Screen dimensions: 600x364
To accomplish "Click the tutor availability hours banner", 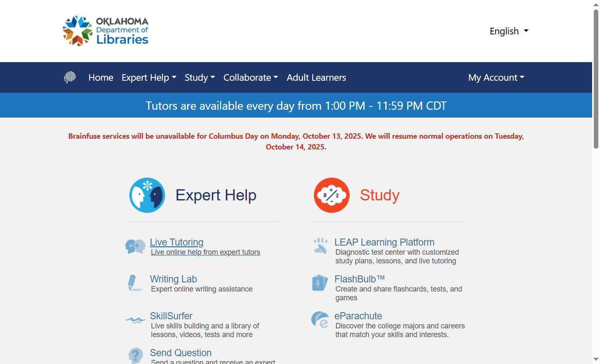I will (x=296, y=106).
